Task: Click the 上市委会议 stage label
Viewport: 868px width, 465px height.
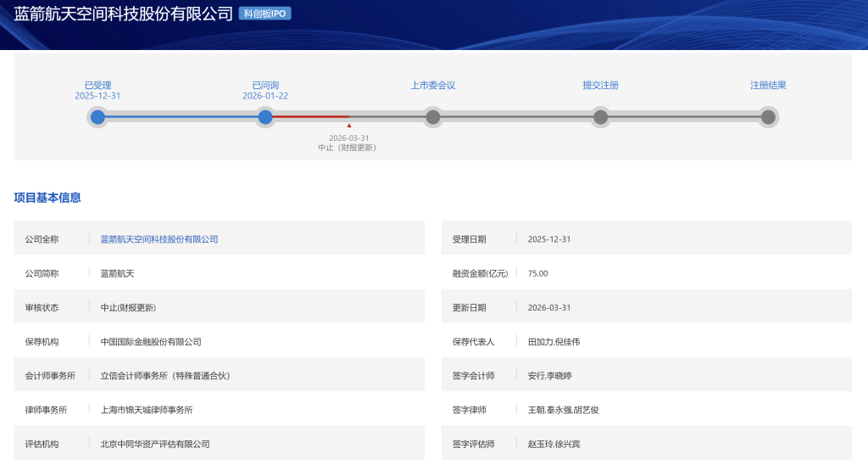Action: [x=433, y=85]
